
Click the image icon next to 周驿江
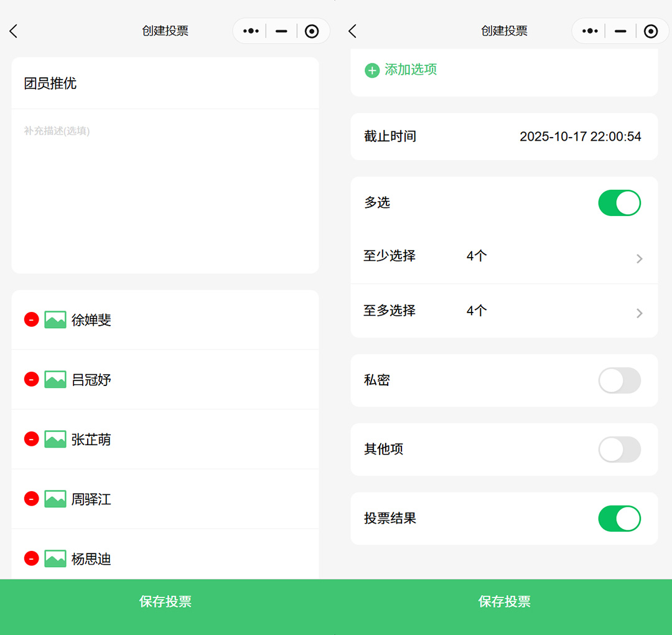(55, 499)
